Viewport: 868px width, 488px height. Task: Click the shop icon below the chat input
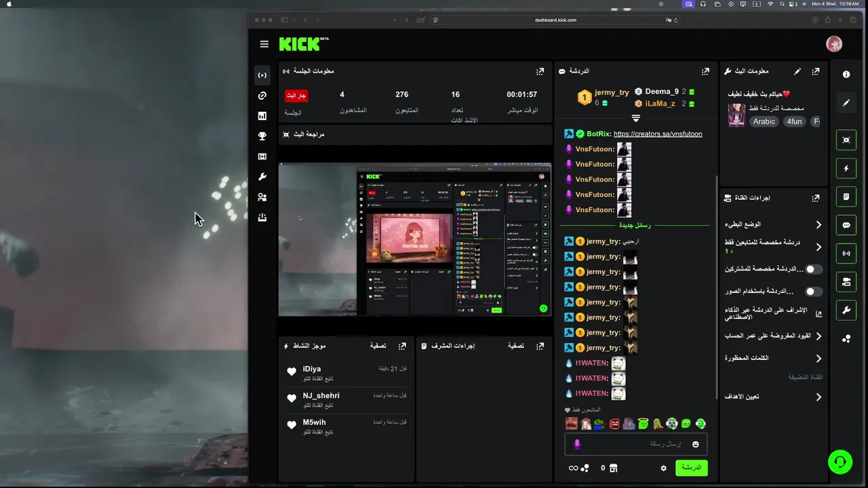(x=613, y=468)
